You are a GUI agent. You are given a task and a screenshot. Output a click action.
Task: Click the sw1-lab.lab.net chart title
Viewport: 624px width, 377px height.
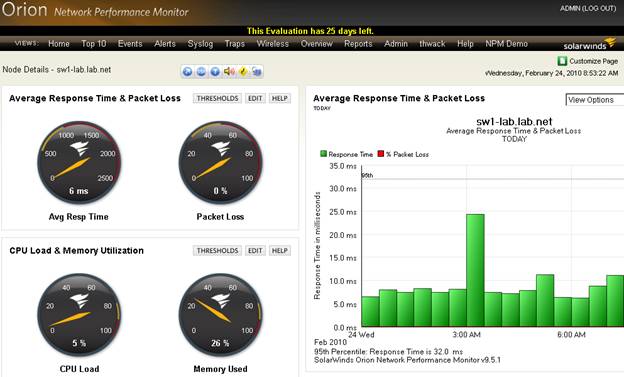[x=514, y=121]
